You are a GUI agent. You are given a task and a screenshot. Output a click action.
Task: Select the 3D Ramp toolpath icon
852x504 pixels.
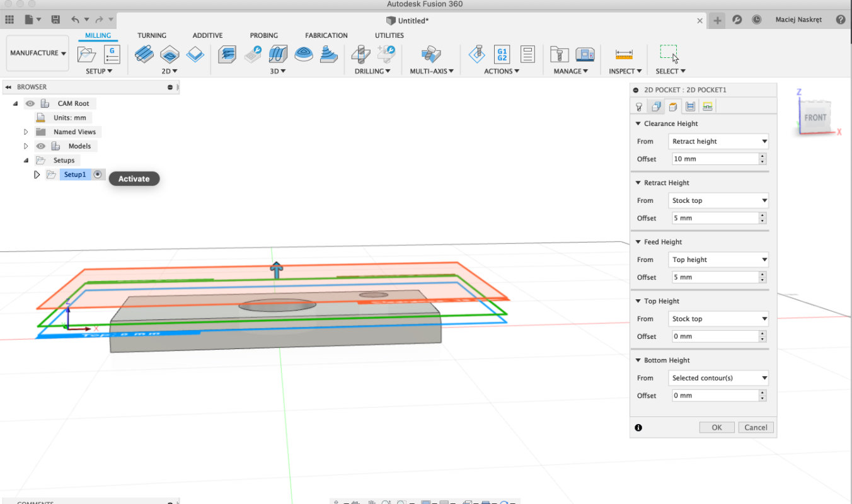(x=328, y=54)
